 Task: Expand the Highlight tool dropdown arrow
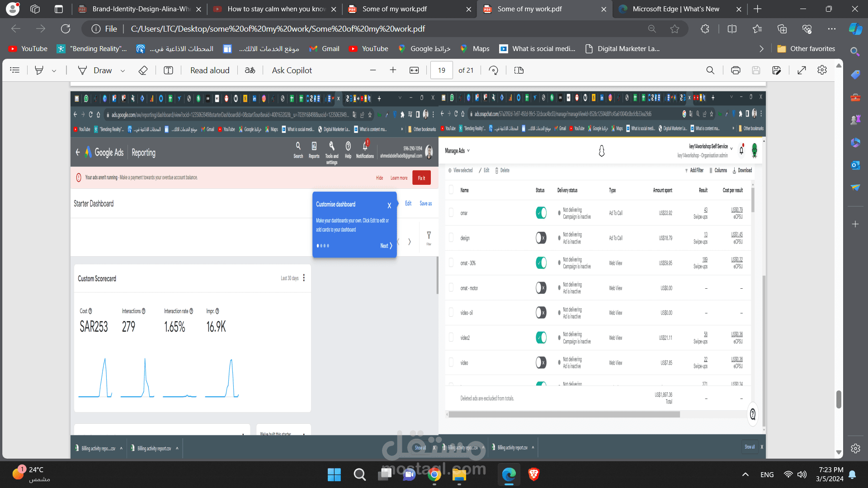tap(54, 70)
